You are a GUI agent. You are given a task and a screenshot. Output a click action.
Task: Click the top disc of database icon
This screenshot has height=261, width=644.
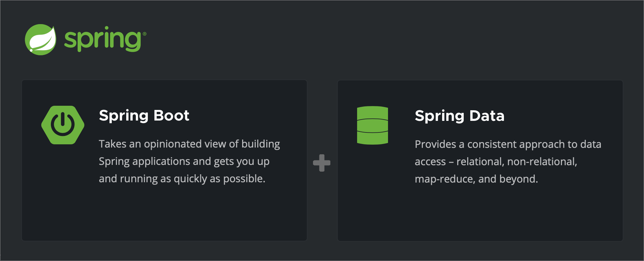point(373,113)
